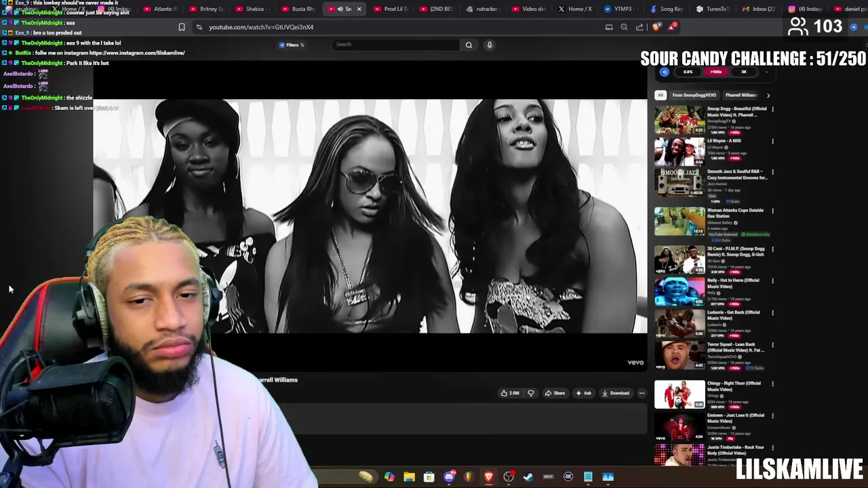Image resolution: width=868 pixels, height=488 pixels.
Task: Open Woman Attacks Cops Outside Gas Station title
Action: point(735,213)
